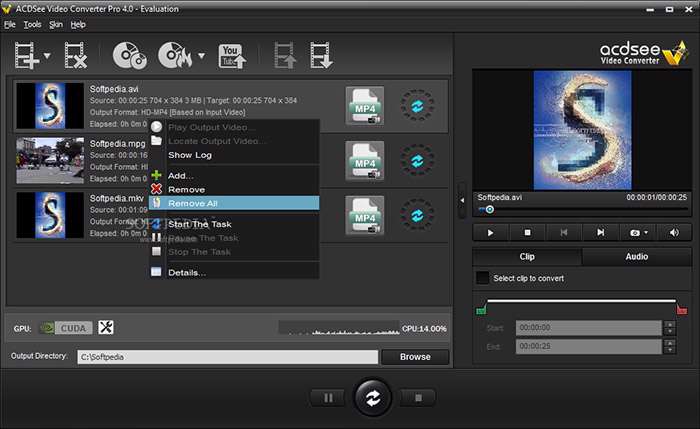Expand dropdown next to burn disc icon

point(201,56)
